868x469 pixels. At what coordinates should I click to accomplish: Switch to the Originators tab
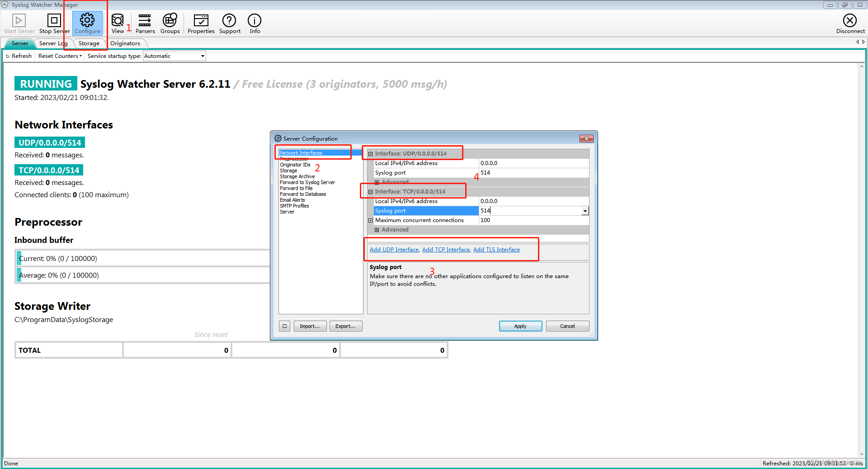pyautogui.click(x=126, y=43)
